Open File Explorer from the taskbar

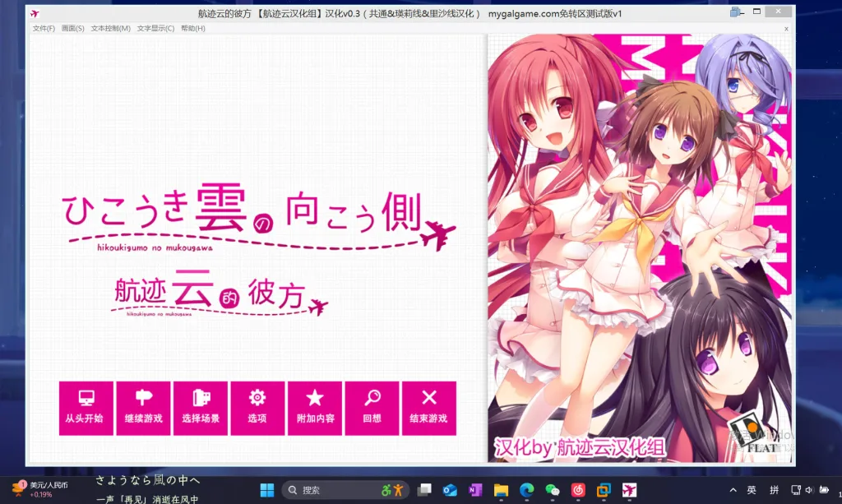coord(501,490)
